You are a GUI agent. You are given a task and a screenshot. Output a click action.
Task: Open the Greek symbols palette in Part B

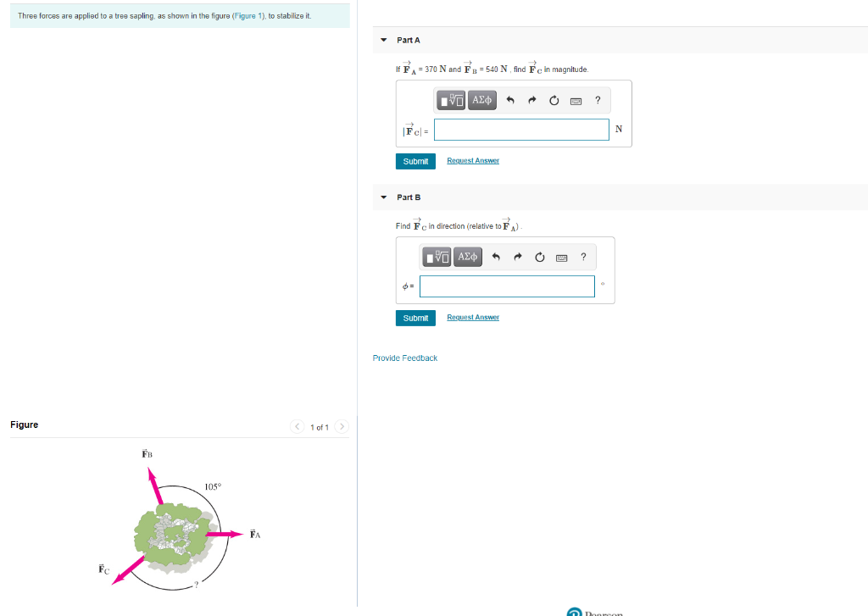coord(467,257)
